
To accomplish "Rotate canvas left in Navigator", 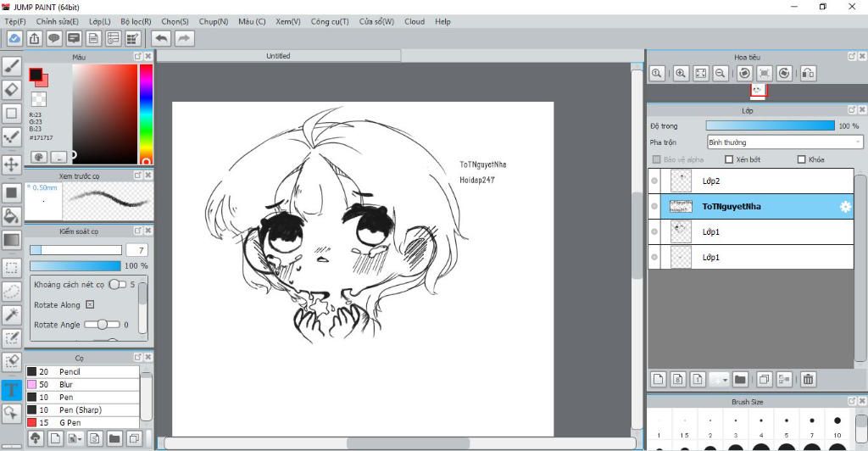I will click(x=744, y=73).
